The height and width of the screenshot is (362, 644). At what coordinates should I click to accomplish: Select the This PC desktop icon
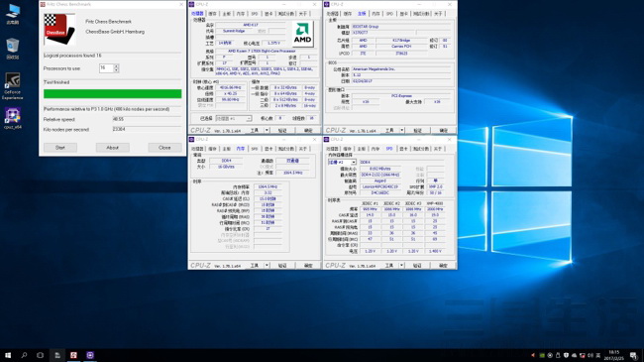coord(12,14)
